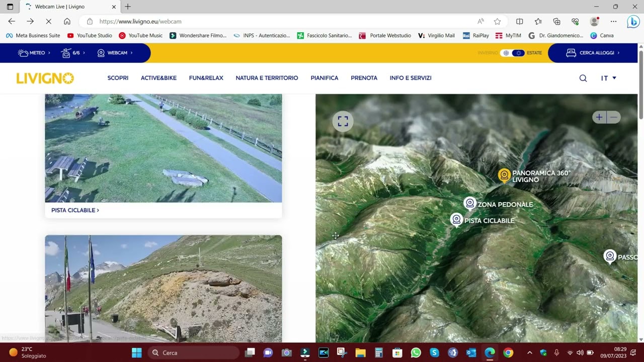644x362 pixels.
Task: Go forward in the browser
Action: pos(30,21)
